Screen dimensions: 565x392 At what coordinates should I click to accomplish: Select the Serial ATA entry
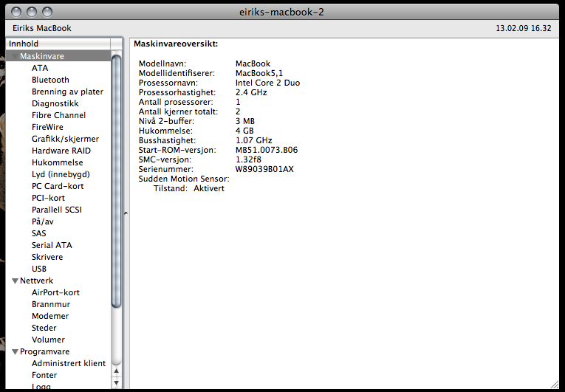[x=52, y=245]
